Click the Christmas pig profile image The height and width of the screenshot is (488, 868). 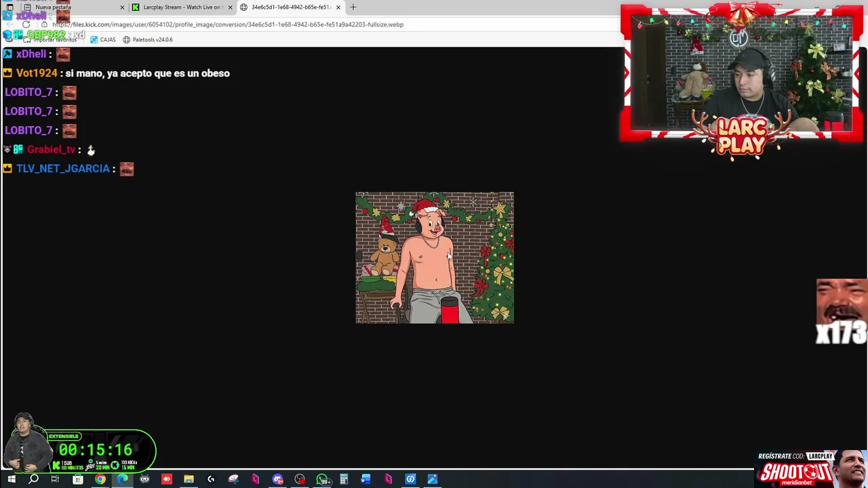435,258
